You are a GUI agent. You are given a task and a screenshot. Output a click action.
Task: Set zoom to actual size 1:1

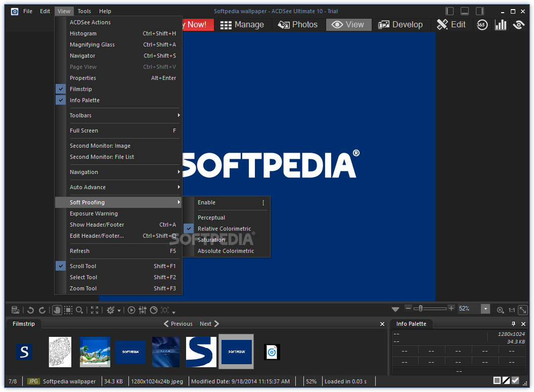tap(512, 310)
